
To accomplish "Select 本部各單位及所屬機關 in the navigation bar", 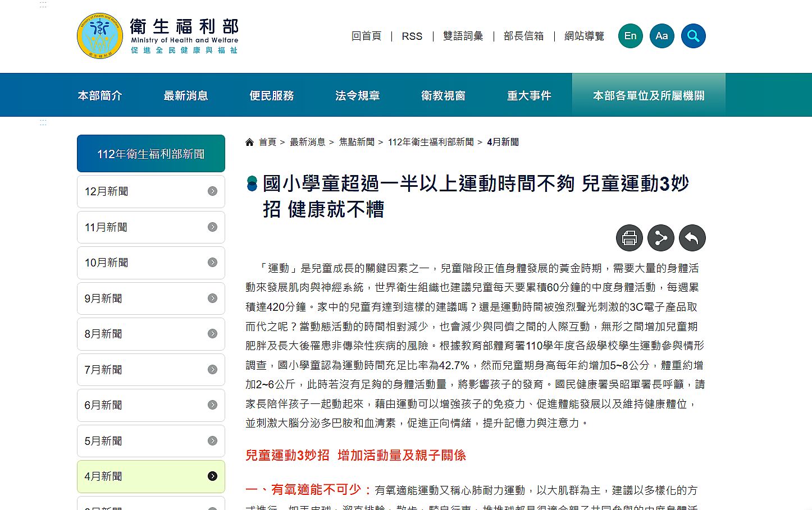I will pyautogui.click(x=649, y=95).
